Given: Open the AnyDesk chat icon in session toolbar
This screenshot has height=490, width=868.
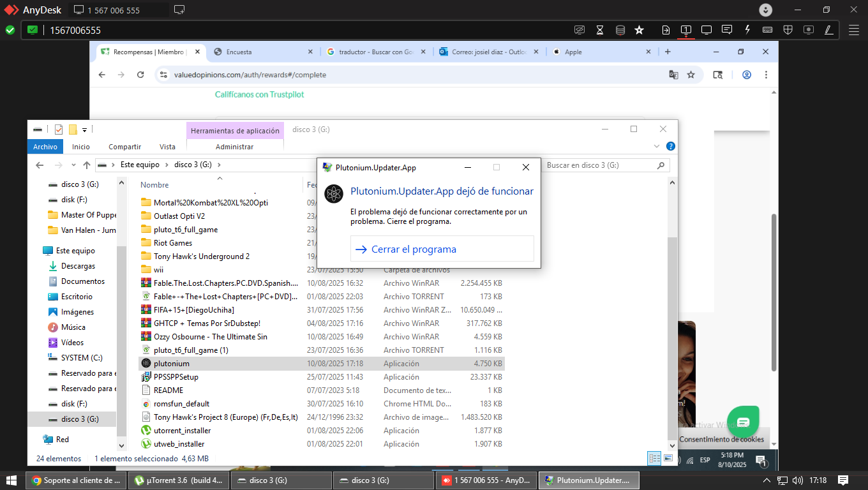Looking at the screenshot, I should pos(727,30).
